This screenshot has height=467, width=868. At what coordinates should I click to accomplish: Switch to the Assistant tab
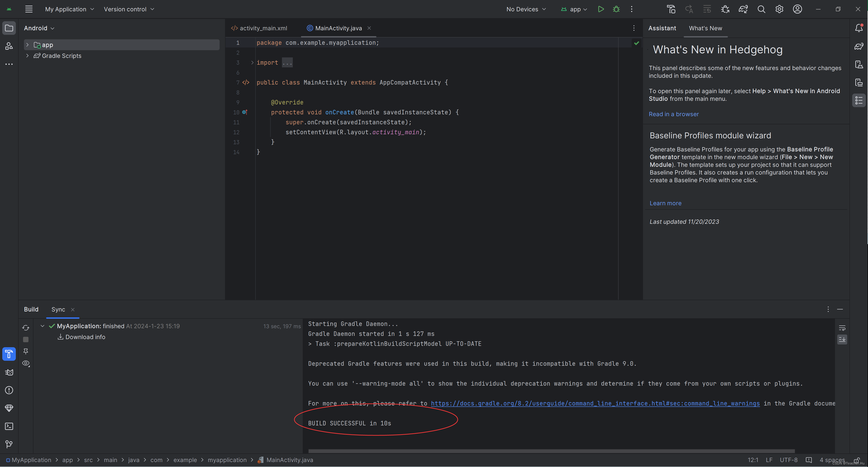pyautogui.click(x=662, y=28)
